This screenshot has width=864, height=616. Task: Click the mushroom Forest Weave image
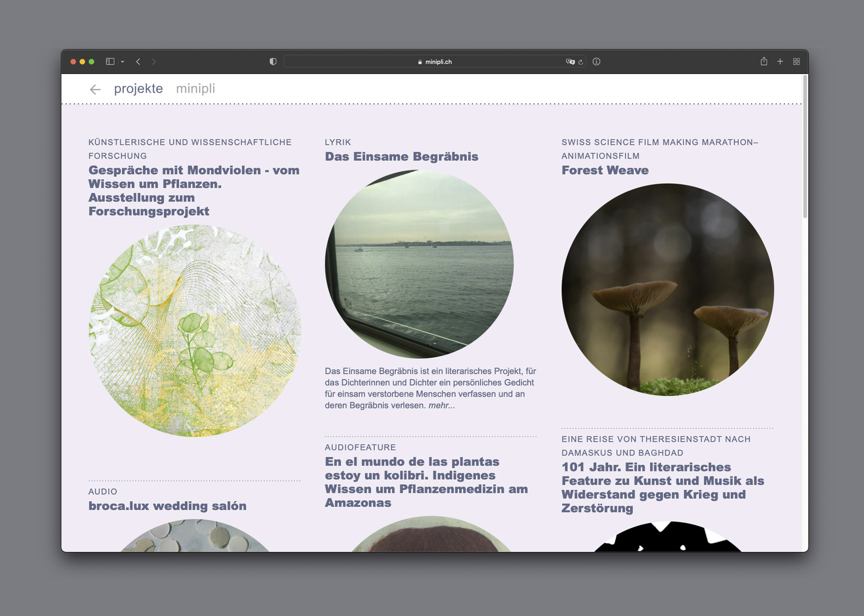[667, 290]
